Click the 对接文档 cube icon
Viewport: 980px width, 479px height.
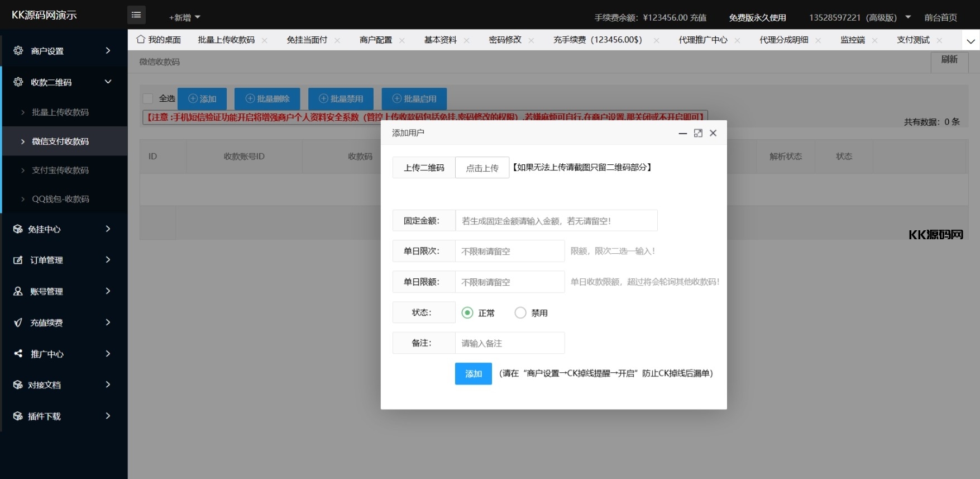(18, 385)
